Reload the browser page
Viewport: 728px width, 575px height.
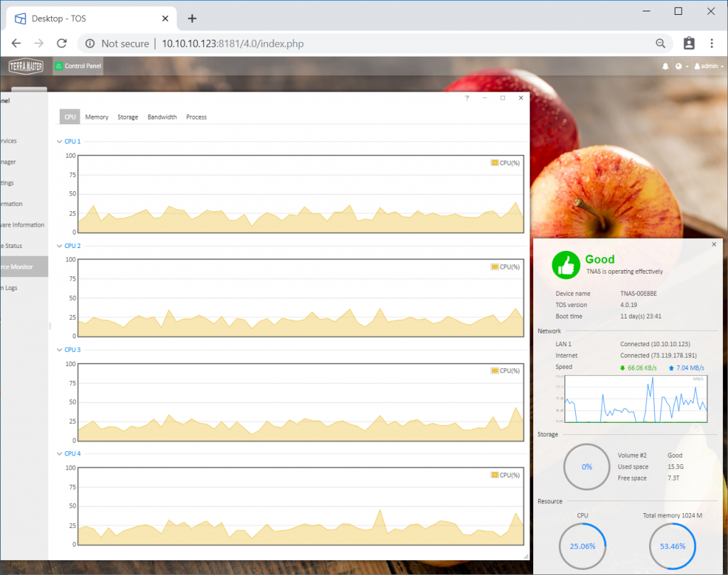click(62, 43)
